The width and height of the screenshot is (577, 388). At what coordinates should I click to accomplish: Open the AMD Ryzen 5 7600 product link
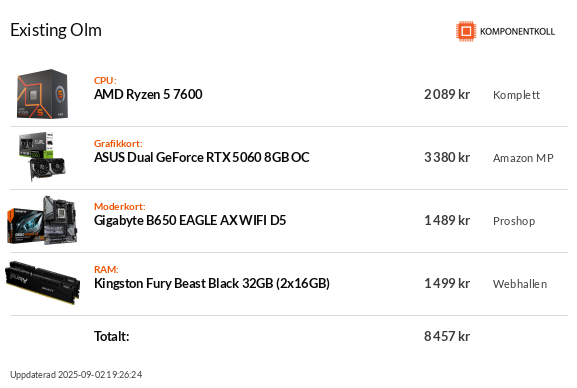[x=148, y=95]
